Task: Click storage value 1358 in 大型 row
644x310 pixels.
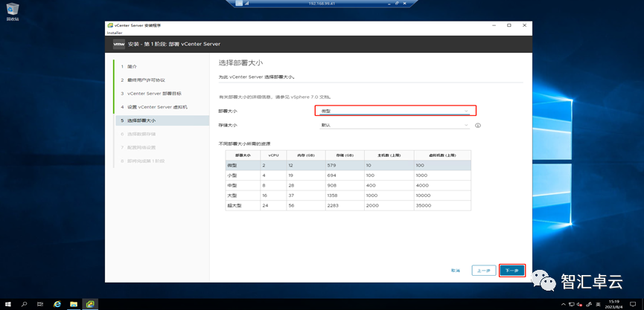Action: pos(332,196)
